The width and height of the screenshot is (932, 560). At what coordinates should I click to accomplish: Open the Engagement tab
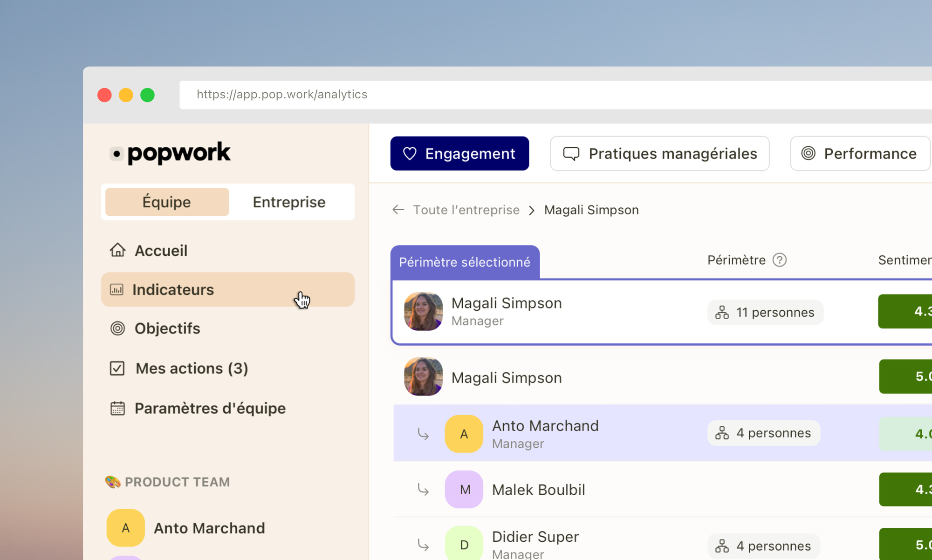pos(459,154)
